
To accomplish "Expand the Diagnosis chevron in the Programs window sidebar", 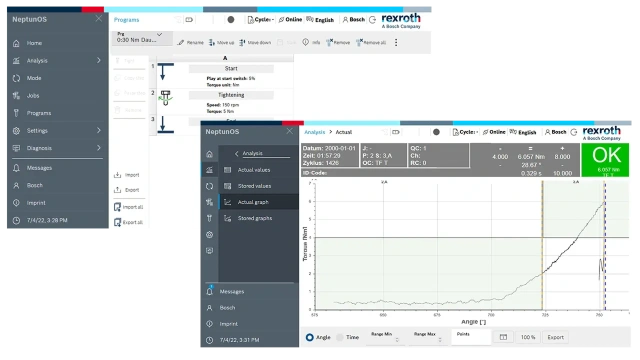I will (99, 148).
